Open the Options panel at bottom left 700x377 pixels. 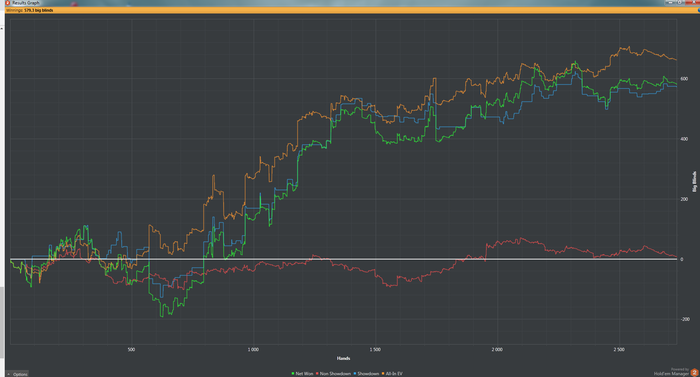[x=17, y=374]
